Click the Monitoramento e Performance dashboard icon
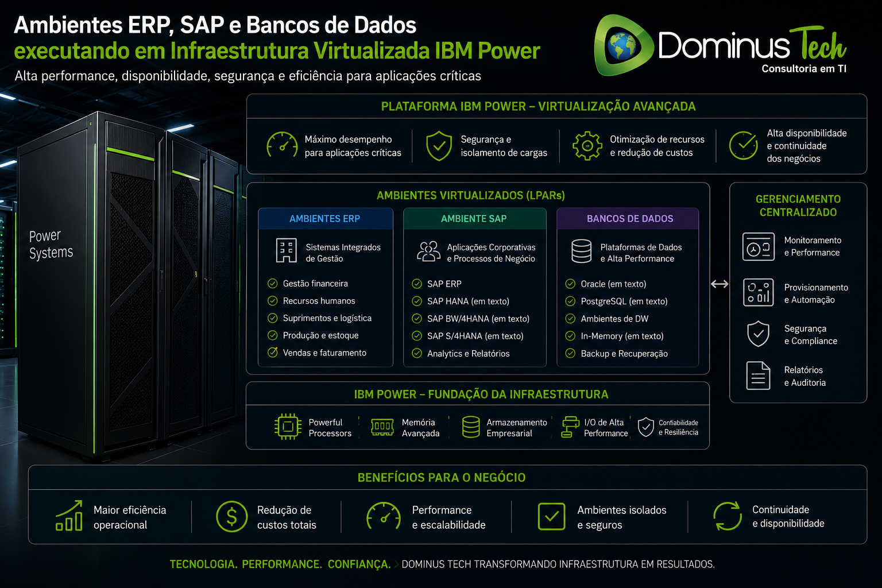 758,247
